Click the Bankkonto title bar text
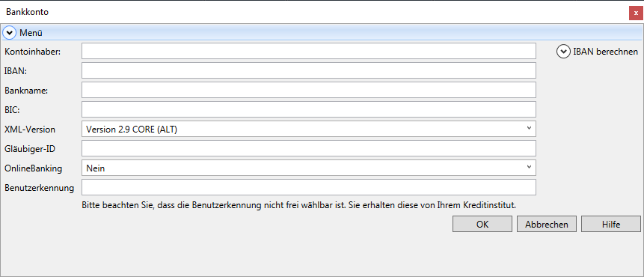644x277 pixels. pos(27,12)
